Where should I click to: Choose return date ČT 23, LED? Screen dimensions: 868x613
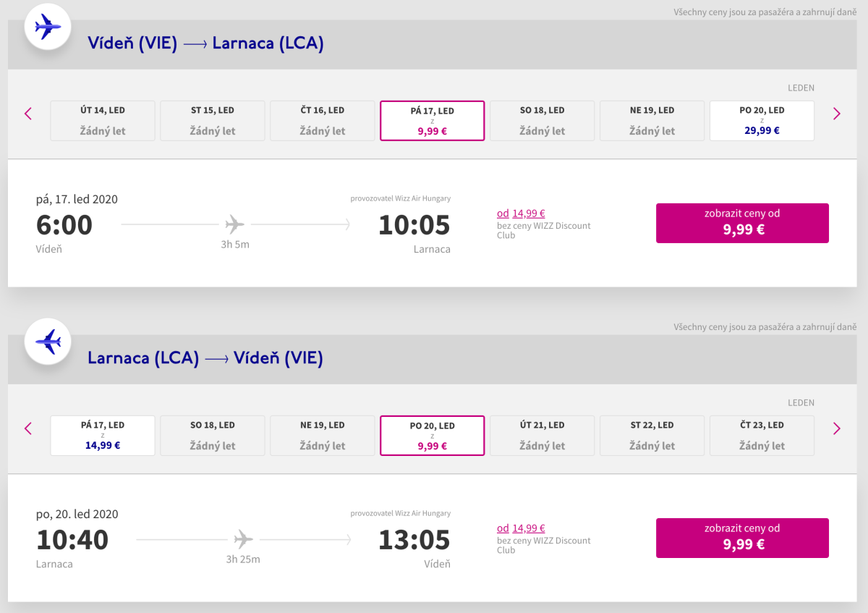pyautogui.click(x=762, y=435)
